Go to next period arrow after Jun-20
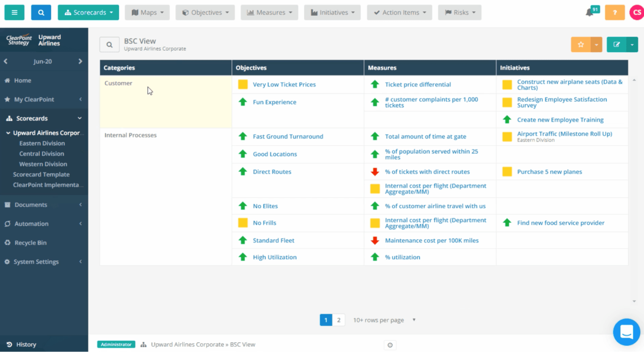The height and width of the screenshot is (352, 644). (80, 61)
